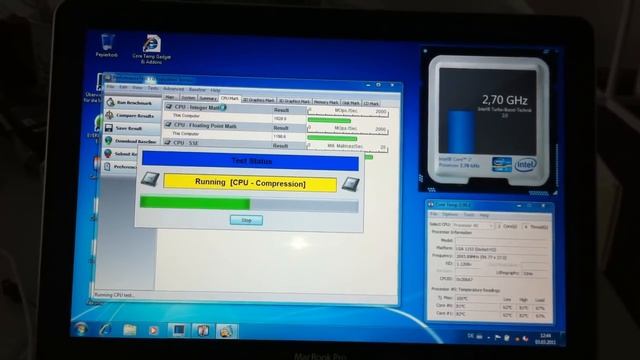
Task: Open the Baseline menu in PerformanceTest
Action: coord(198,89)
